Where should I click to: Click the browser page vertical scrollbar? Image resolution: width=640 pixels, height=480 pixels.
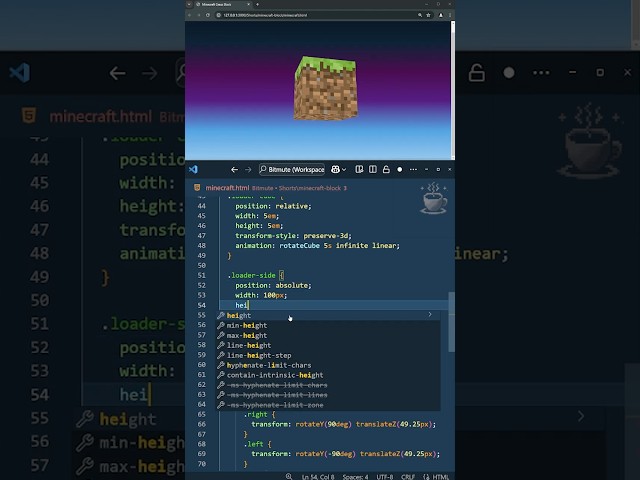click(x=453, y=90)
